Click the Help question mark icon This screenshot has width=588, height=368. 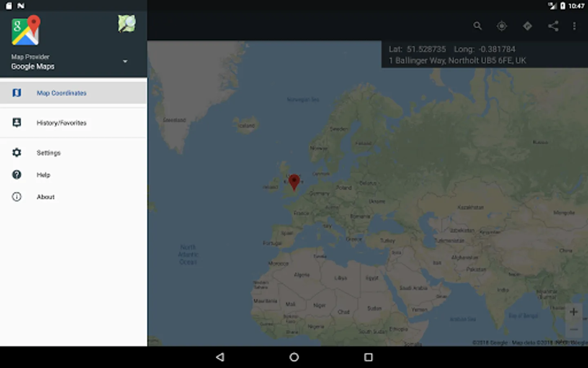[x=17, y=175]
